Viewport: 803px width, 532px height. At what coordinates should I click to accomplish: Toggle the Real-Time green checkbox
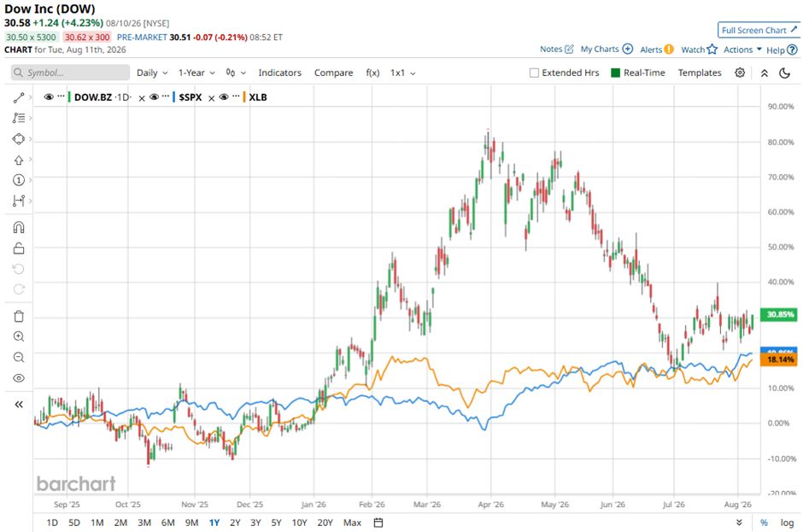coord(616,73)
